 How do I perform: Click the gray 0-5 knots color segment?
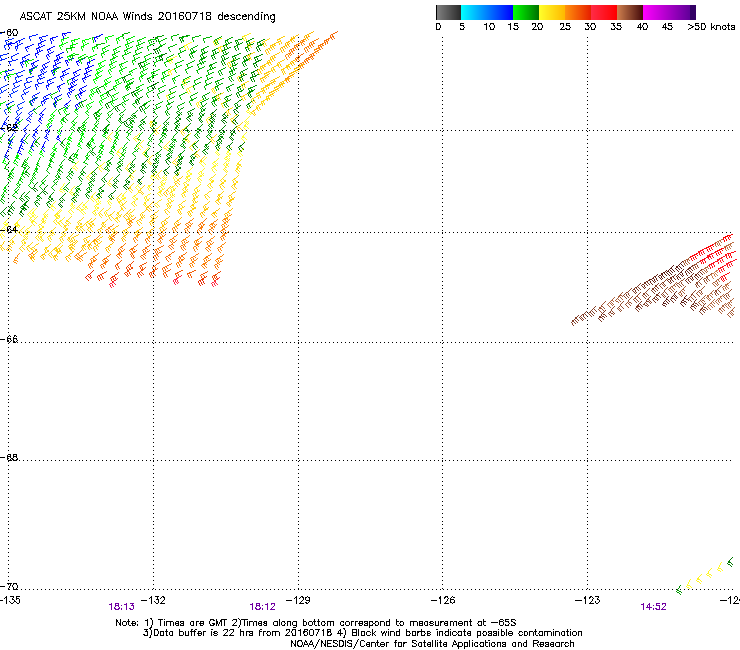tap(448, 12)
